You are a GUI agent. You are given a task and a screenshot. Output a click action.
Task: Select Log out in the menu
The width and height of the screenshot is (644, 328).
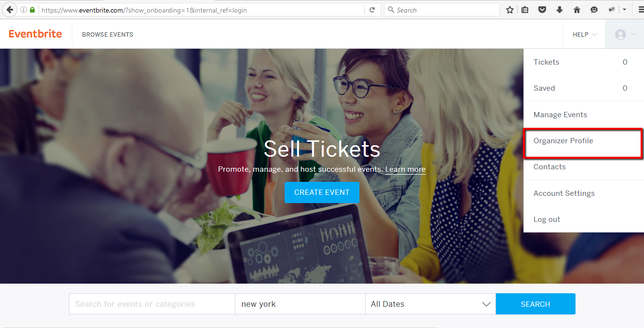pos(547,219)
